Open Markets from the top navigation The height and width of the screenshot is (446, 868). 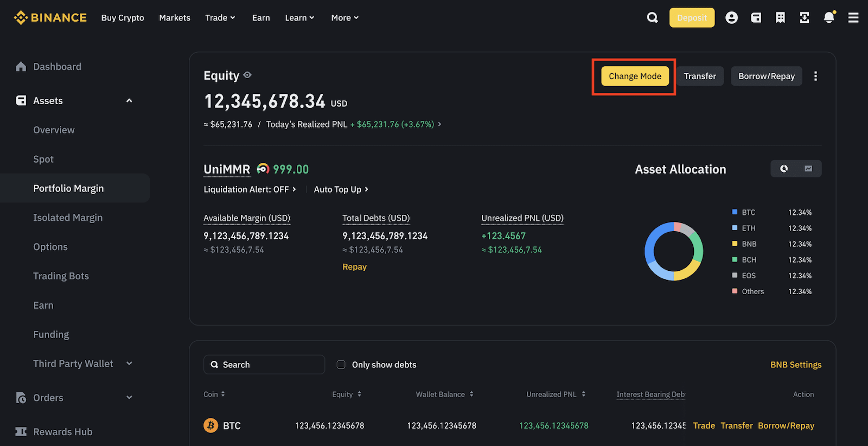click(175, 18)
